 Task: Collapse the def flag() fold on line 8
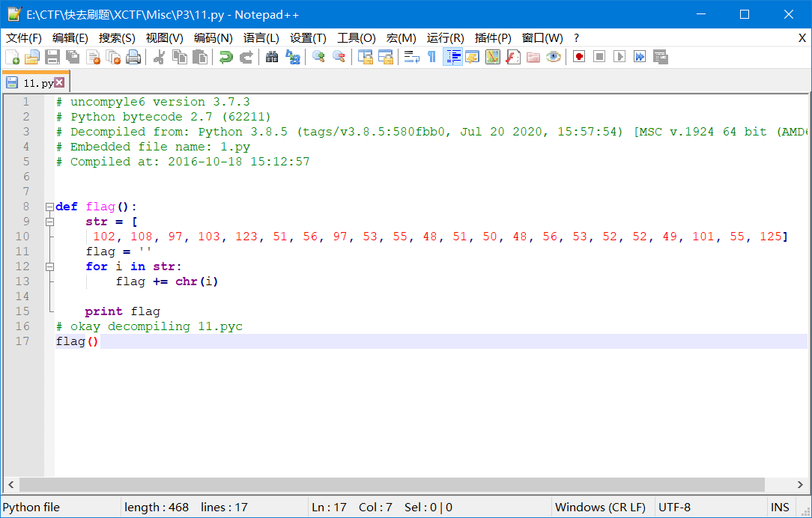tap(49, 207)
